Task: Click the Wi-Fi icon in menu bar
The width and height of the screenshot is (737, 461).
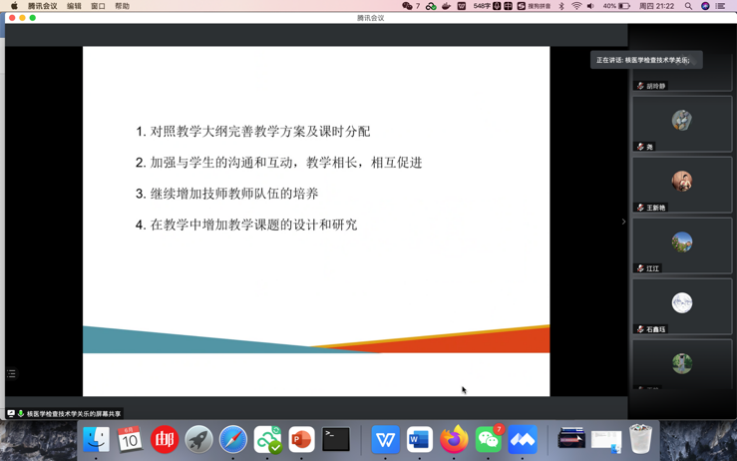Action: click(x=576, y=6)
